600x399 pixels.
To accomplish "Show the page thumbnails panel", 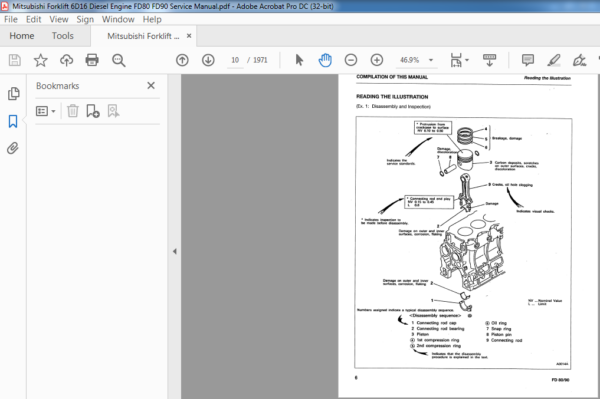I will coord(13,93).
